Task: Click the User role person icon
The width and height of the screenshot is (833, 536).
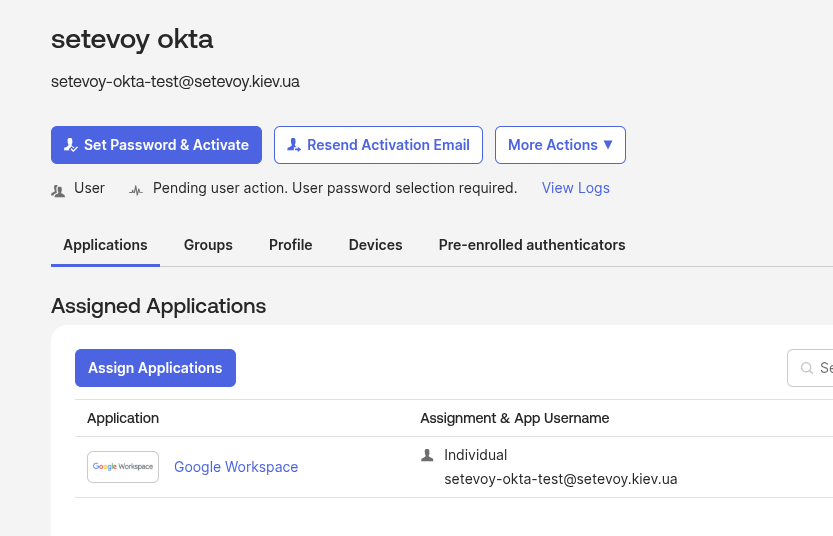Action: pyautogui.click(x=58, y=189)
